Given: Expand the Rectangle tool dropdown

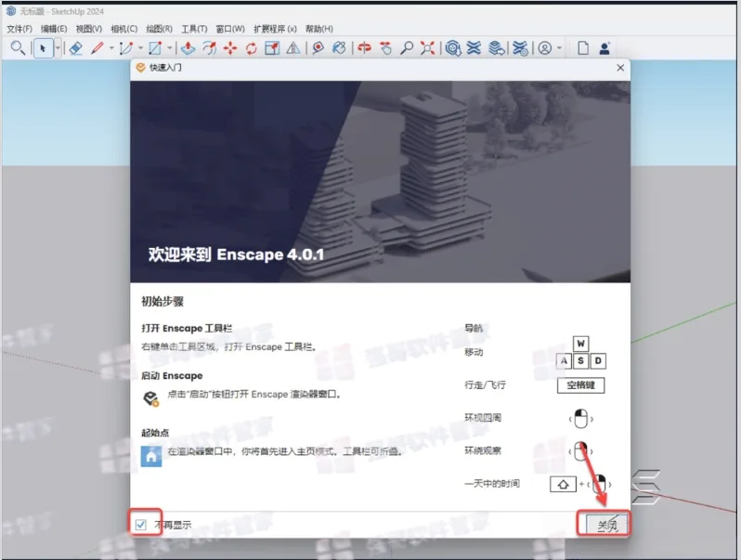Looking at the screenshot, I should point(169,48).
